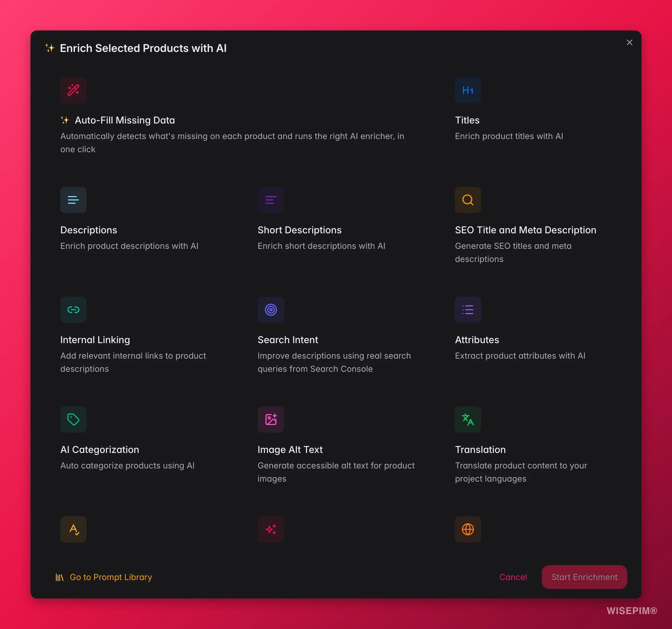672x629 pixels.
Task: Click 'Translate product content' description
Action: (521, 472)
